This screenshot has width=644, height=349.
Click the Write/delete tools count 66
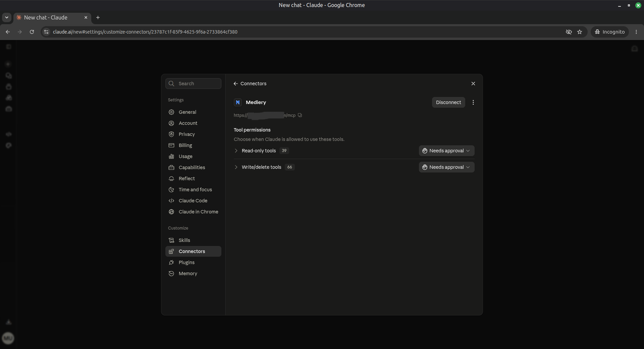tap(289, 167)
